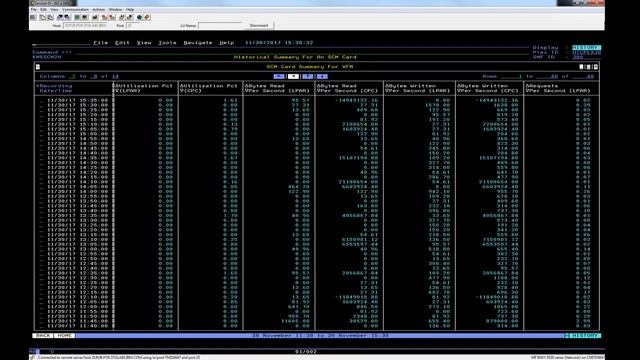Click the Plex ID value

click(x=587, y=52)
